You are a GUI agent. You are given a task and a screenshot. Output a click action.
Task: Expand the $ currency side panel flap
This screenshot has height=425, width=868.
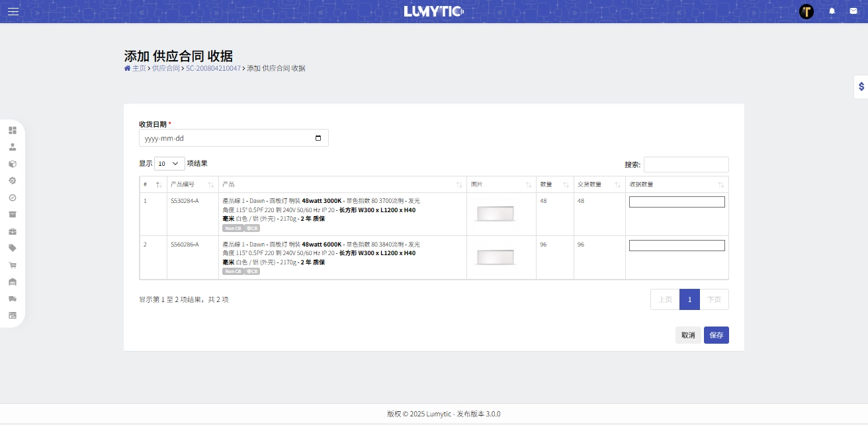(860, 86)
